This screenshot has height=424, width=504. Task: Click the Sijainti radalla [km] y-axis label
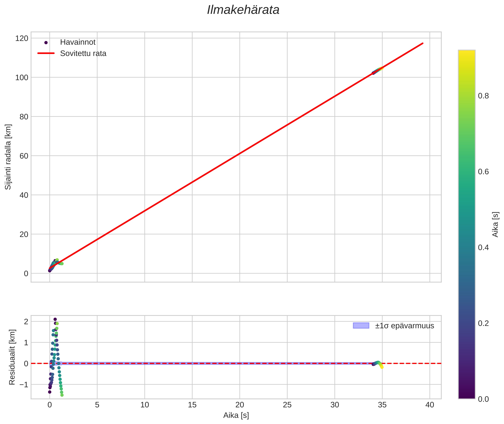8,157
